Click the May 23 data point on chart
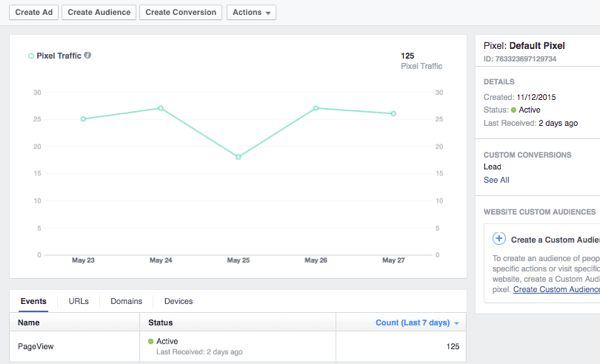The width and height of the screenshot is (600, 364). pyautogui.click(x=83, y=119)
